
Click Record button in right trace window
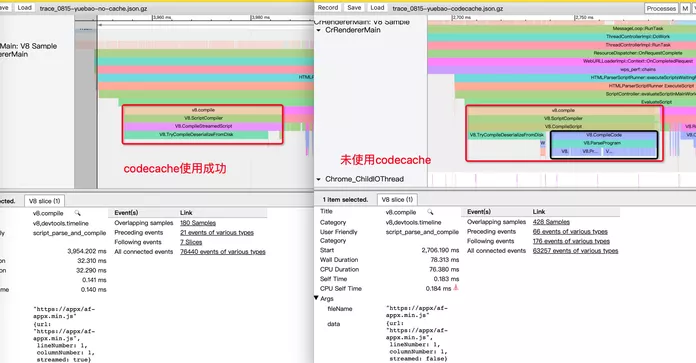coord(328,8)
